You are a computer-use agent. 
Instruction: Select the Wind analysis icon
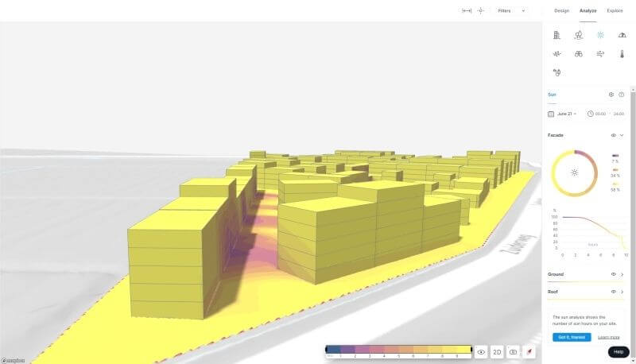coord(600,54)
